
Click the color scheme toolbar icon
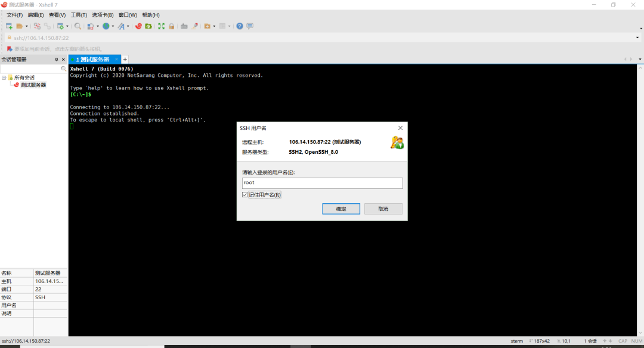91,26
